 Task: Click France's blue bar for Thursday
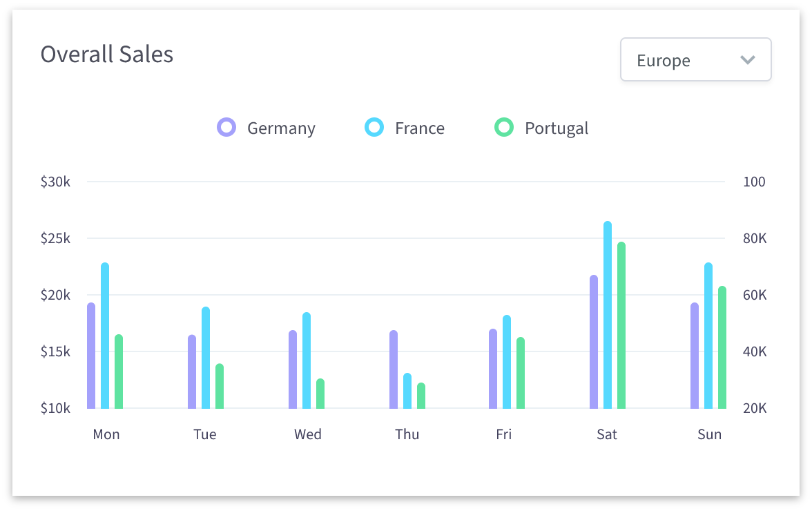[407, 391]
